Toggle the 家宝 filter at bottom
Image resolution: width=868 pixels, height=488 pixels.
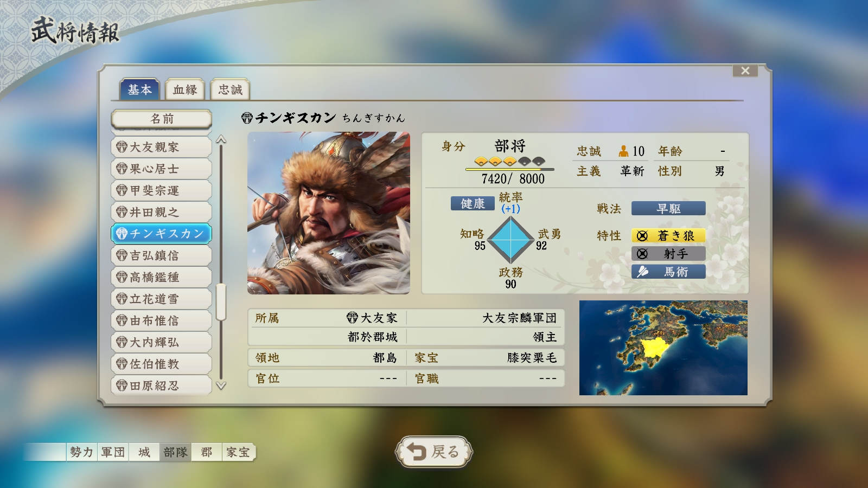pos(238,452)
